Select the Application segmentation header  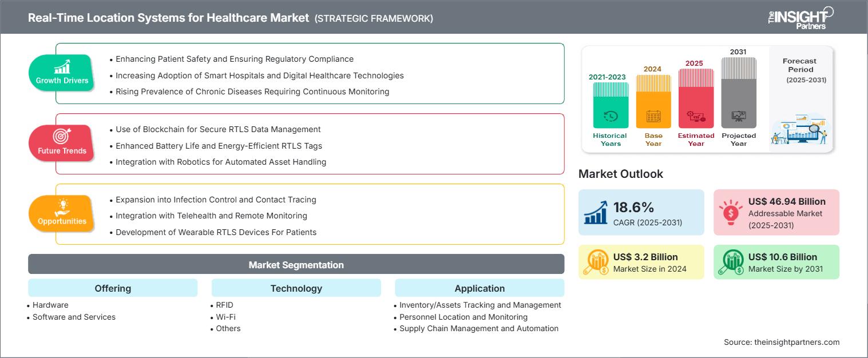pos(479,288)
